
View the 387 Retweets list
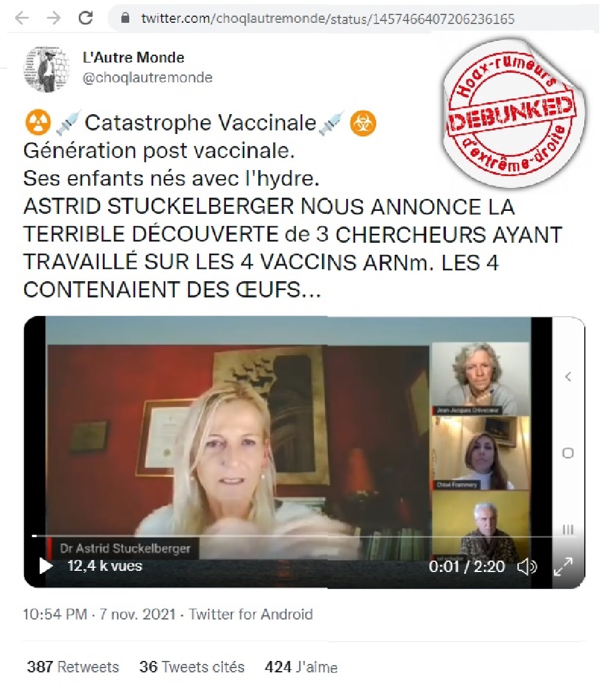[x=73, y=667]
